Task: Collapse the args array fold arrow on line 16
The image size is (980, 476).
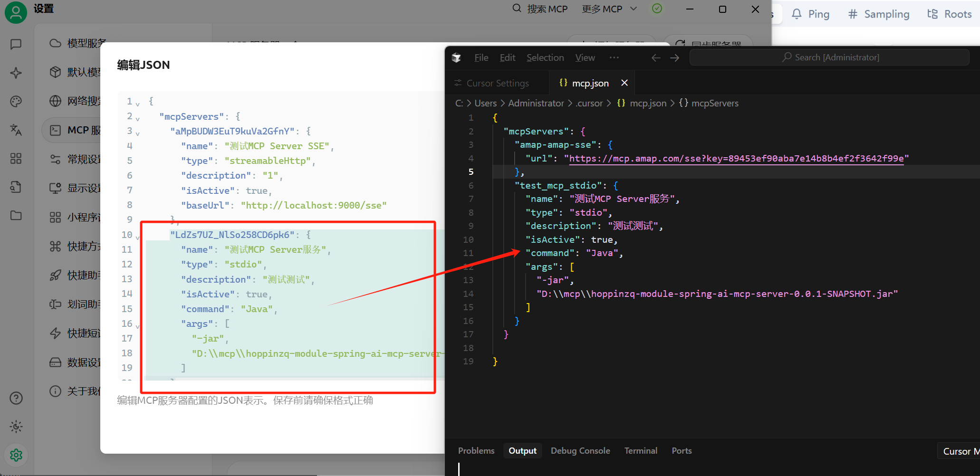Action: 137,326
